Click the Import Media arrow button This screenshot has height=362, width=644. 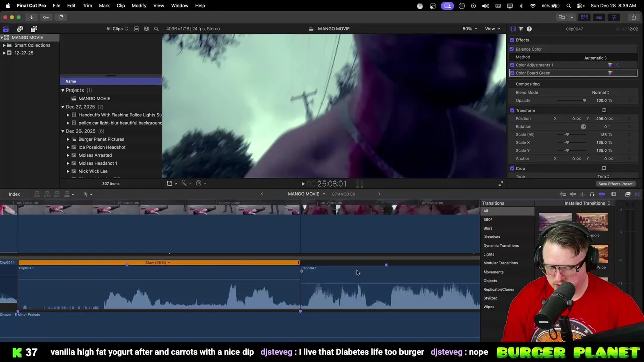[31, 17]
